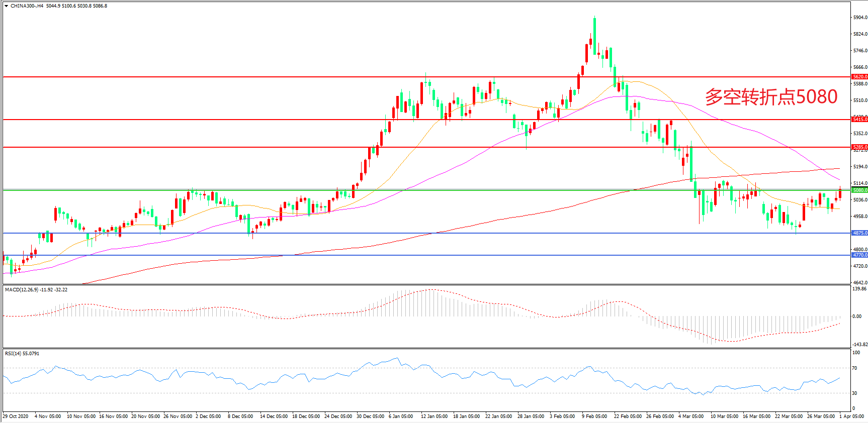Click the 29 Oct 2020 date label
The image size is (868, 423).
coord(16,416)
